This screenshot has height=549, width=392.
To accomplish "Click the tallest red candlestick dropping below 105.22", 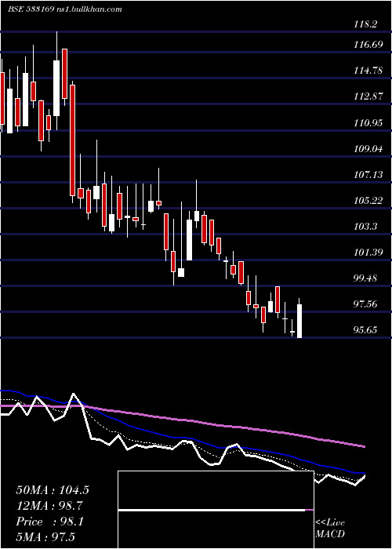I will tap(72, 140).
